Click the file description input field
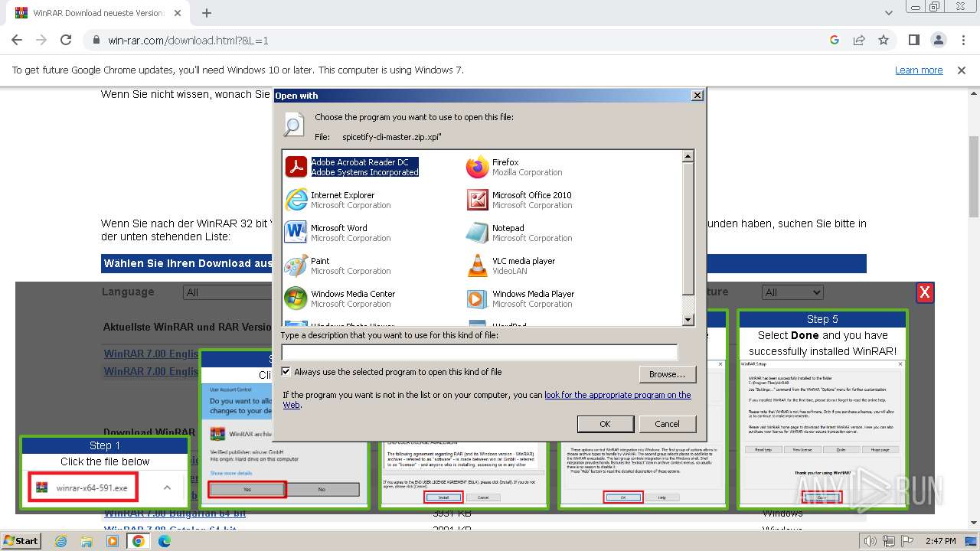This screenshot has width=980, height=551. pyautogui.click(x=479, y=352)
